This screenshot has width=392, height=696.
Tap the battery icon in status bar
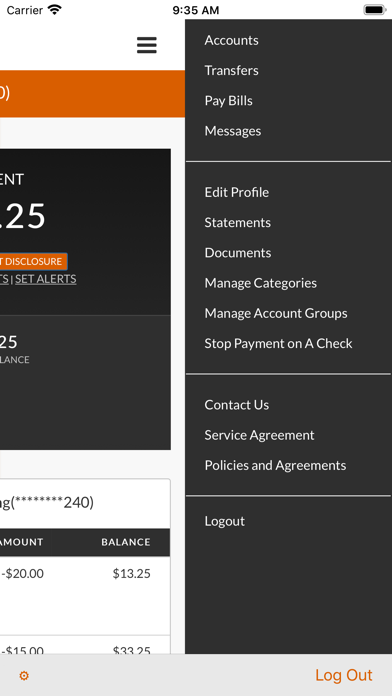point(375,10)
